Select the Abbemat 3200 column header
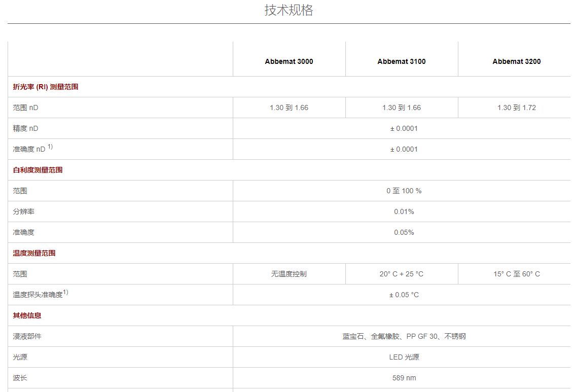This screenshot has width=574, height=392. coord(516,61)
